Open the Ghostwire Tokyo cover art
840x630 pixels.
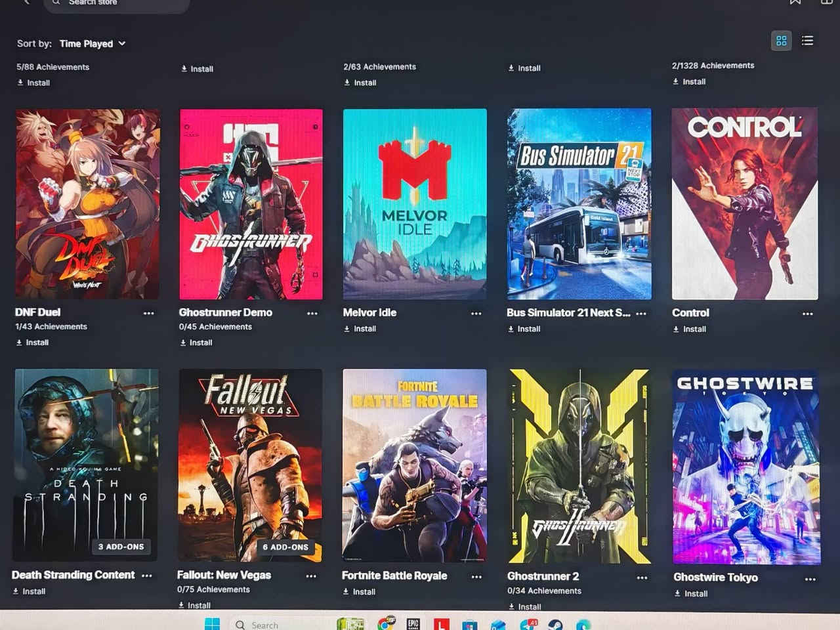746,467
